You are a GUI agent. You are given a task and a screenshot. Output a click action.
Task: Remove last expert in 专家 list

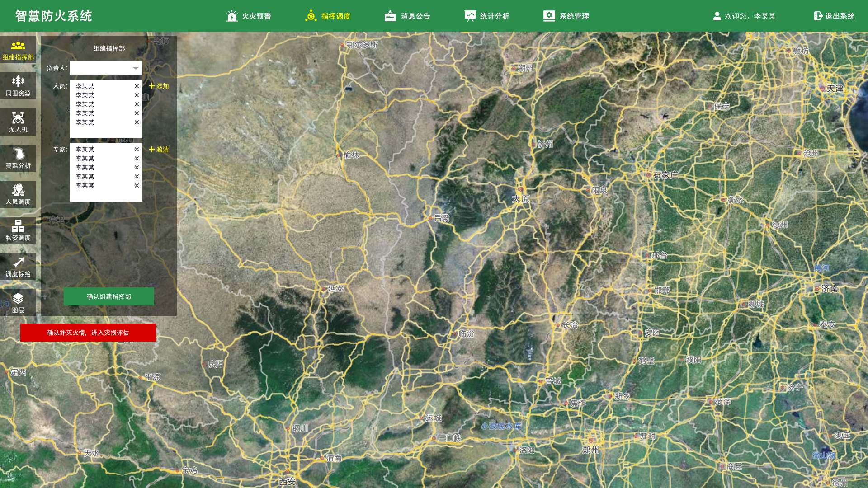137,186
